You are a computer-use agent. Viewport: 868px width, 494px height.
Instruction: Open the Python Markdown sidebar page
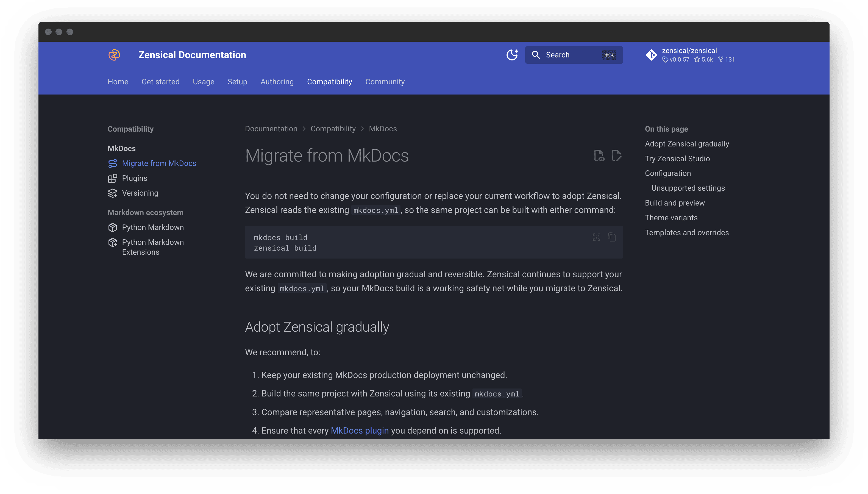153,227
